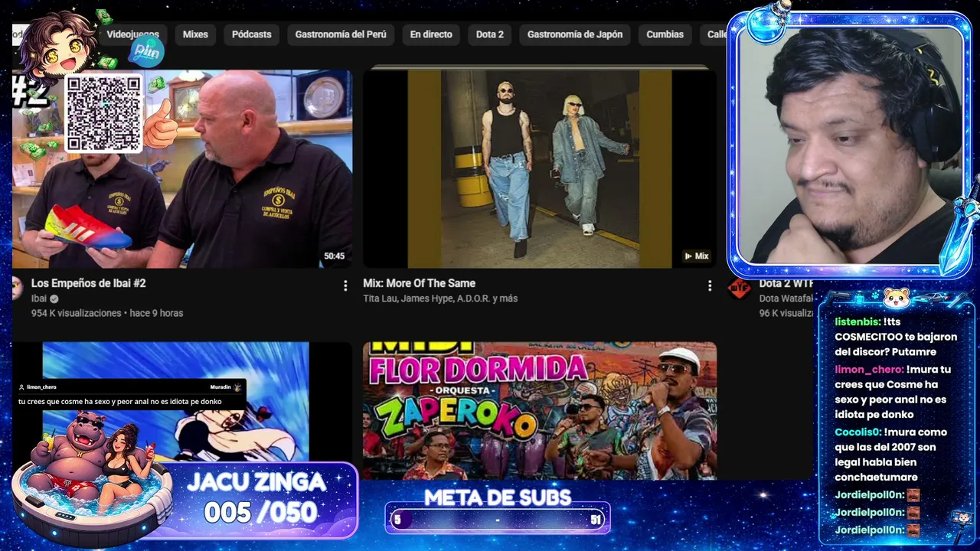
Task: Open the Flor Dormida Zaperoko video thumbnail
Action: (540, 411)
